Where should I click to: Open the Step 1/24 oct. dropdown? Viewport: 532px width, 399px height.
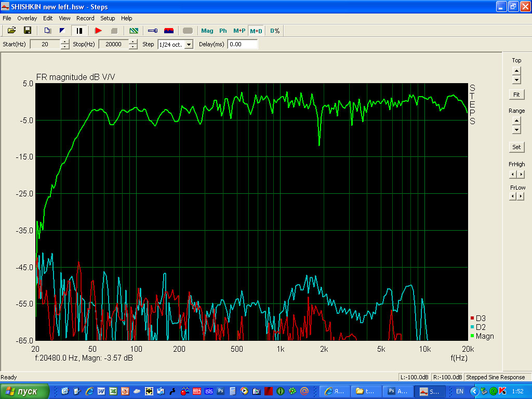(189, 45)
